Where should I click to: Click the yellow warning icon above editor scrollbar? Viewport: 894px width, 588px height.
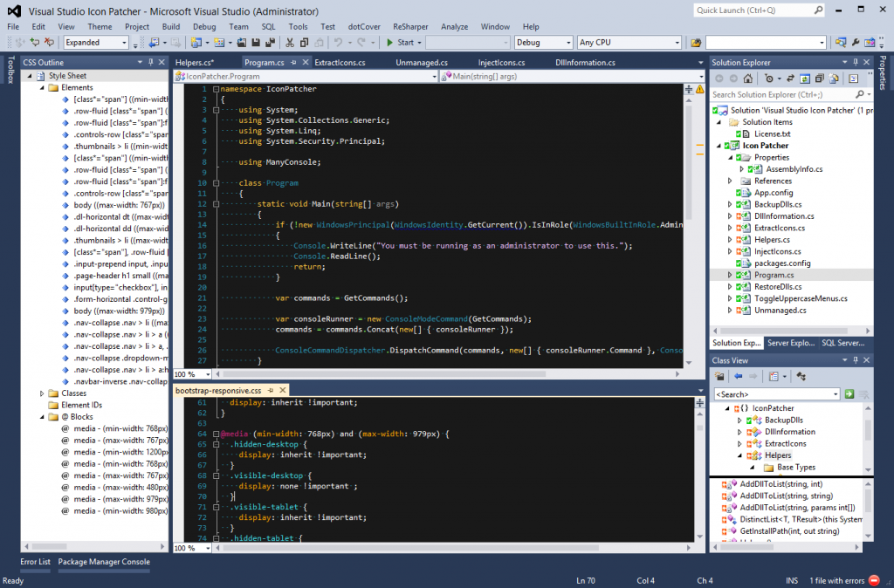699,89
